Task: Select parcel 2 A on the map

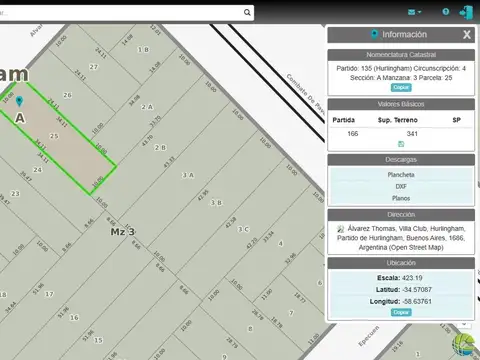Action: pyautogui.click(x=147, y=107)
